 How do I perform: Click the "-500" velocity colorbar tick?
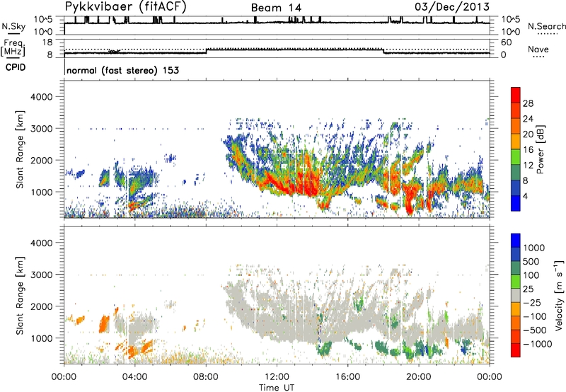535,330
